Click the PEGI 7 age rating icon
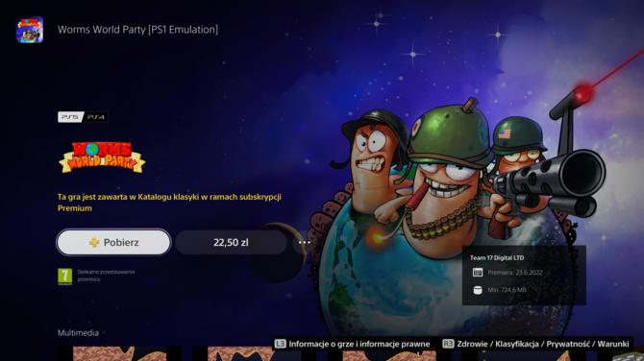This screenshot has width=644, height=361. 65,277
